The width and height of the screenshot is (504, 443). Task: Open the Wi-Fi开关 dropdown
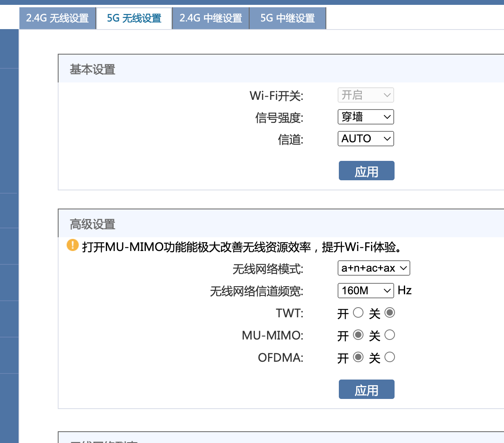365,95
